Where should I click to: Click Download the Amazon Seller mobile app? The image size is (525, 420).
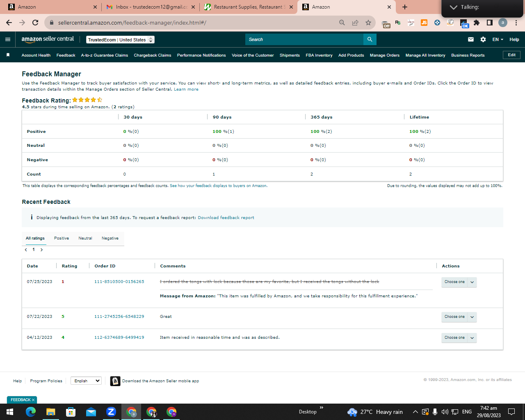point(160,381)
